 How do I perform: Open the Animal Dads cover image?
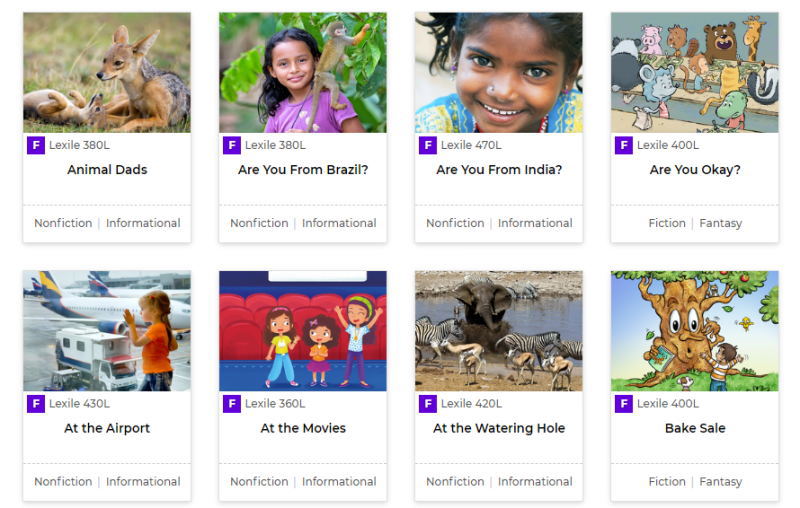[x=107, y=72]
